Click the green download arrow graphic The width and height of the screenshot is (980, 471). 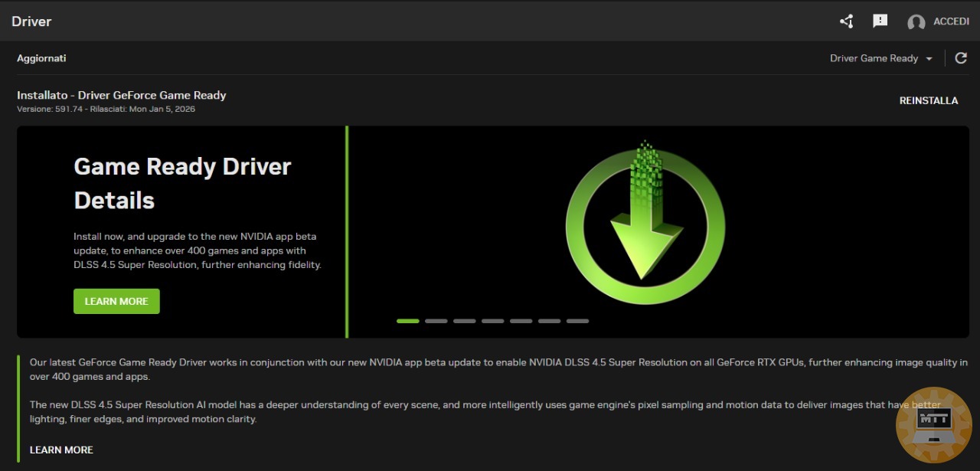[x=645, y=222]
